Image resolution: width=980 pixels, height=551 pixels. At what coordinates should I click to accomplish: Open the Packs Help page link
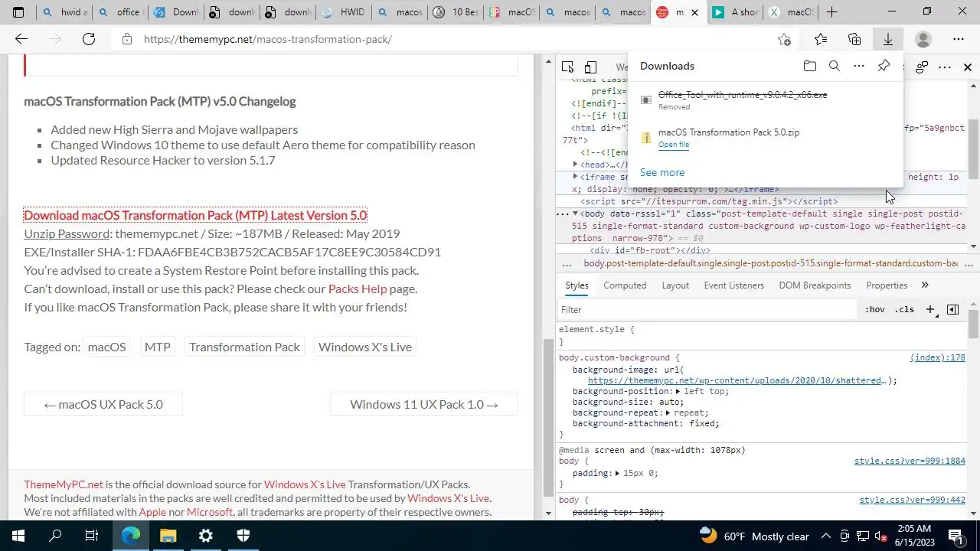point(358,289)
